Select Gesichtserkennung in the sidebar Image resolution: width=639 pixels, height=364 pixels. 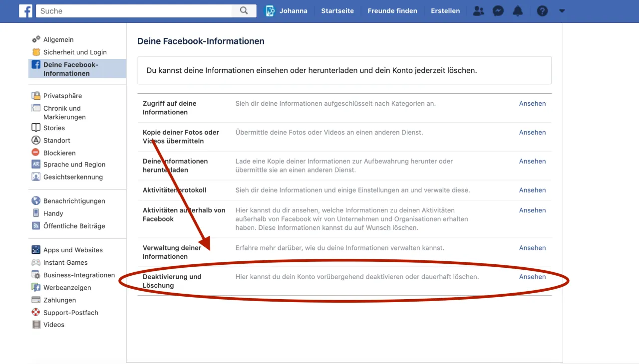pos(73,177)
